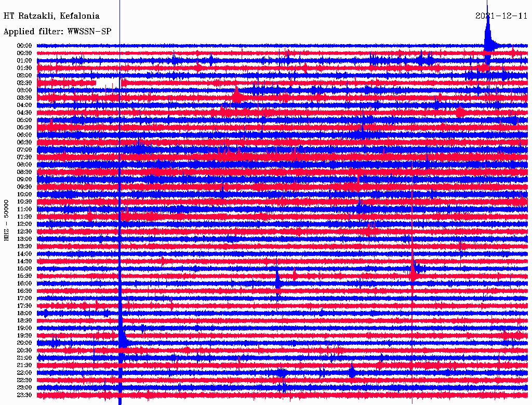Click the 16:00 time label

pos(24,283)
